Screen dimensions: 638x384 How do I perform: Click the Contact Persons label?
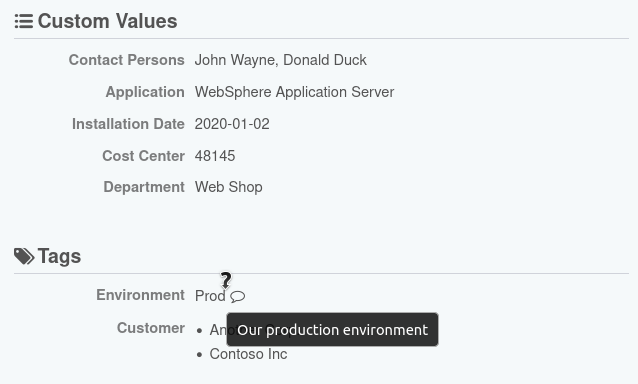click(x=127, y=60)
